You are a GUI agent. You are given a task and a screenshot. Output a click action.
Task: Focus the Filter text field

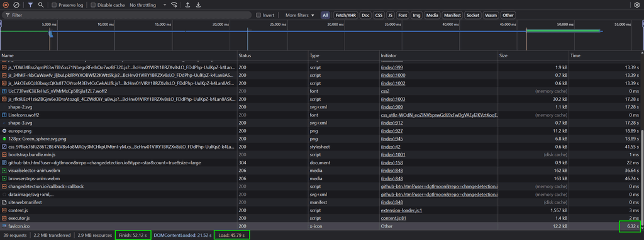coord(126,15)
